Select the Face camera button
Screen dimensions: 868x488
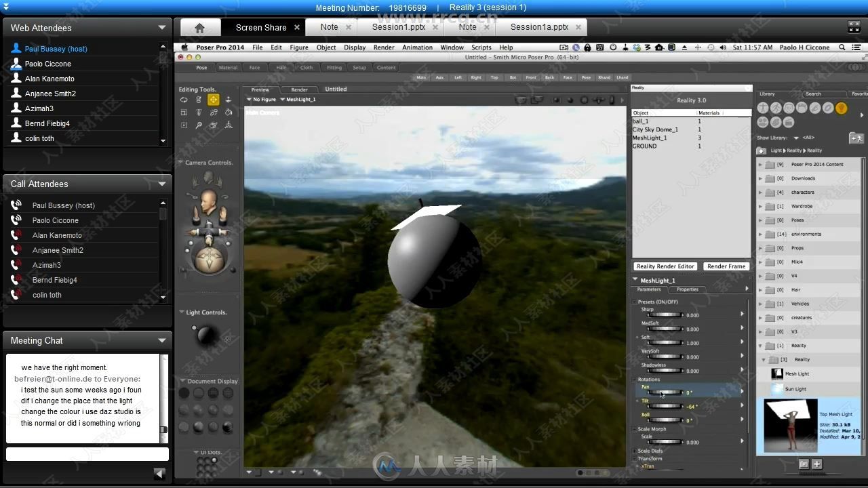pos(568,78)
